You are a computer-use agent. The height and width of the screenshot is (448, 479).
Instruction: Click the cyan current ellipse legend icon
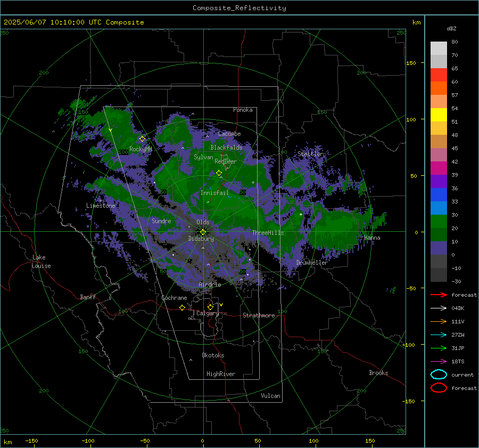(x=439, y=374)
